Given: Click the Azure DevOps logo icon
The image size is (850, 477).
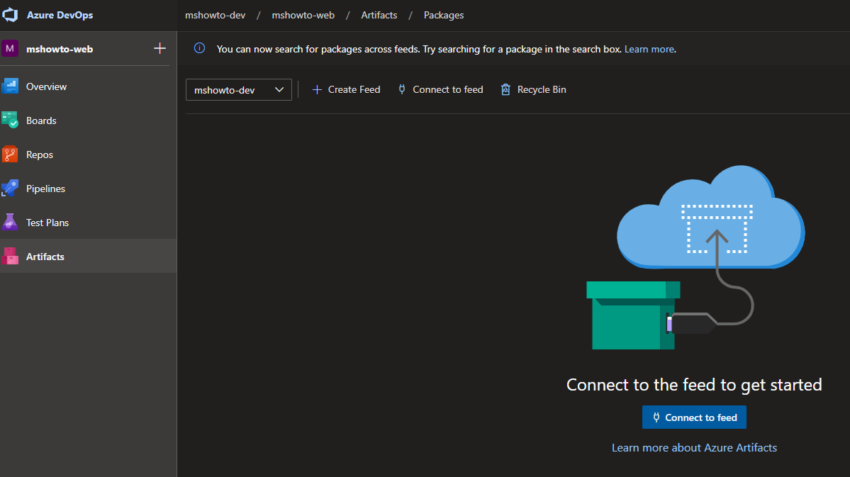Looking at the screenshot, I should [12, 16].
